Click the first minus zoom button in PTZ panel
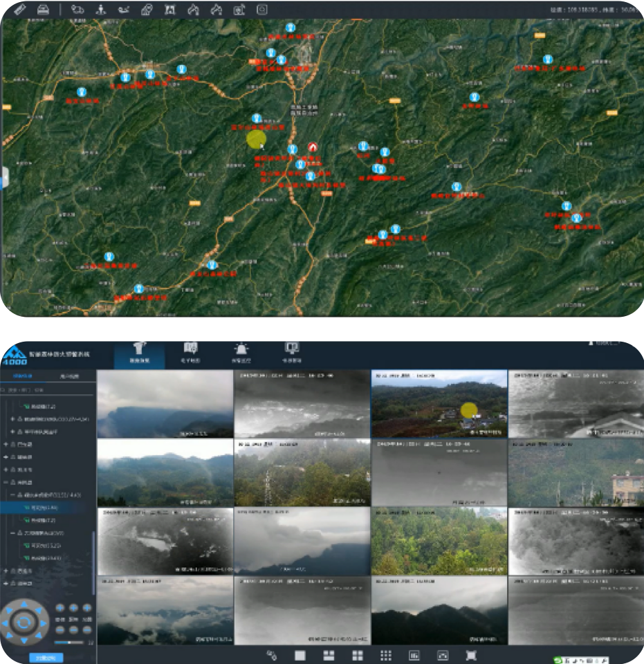 point(60,630)
